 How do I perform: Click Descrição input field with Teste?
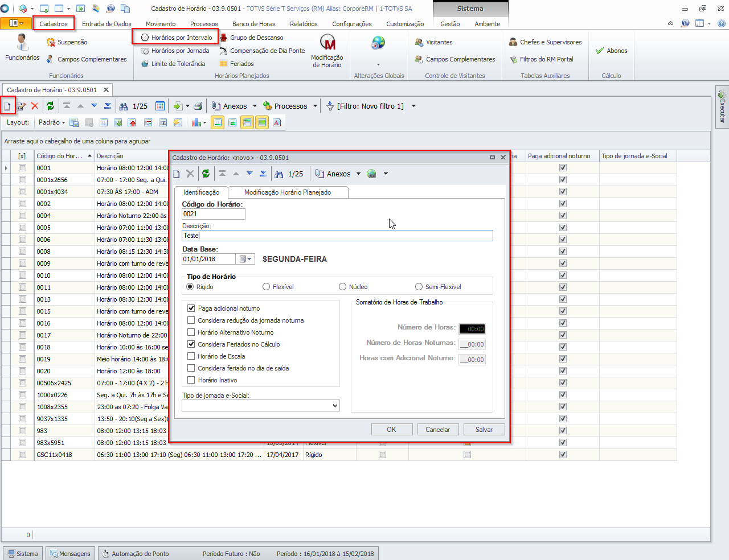click(337, 236)
